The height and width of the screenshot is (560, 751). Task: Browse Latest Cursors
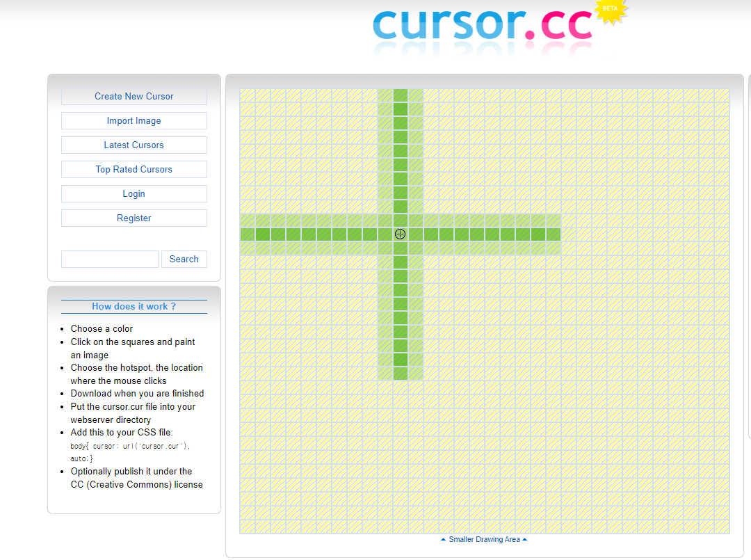pos(134,145)
